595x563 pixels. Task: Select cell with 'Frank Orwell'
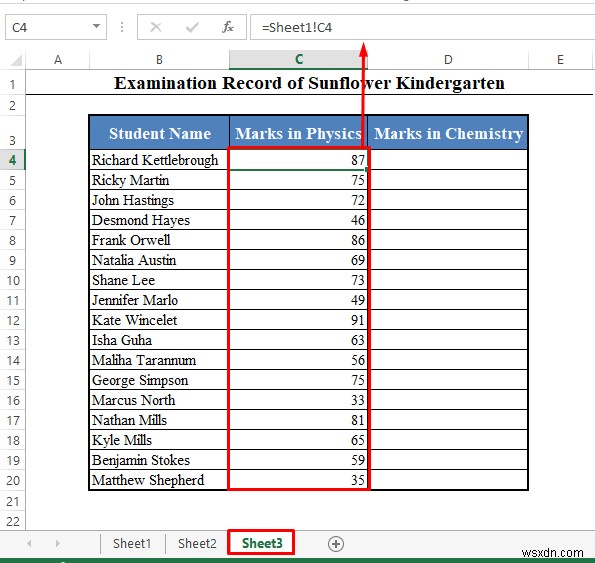(x=159, y=240)
